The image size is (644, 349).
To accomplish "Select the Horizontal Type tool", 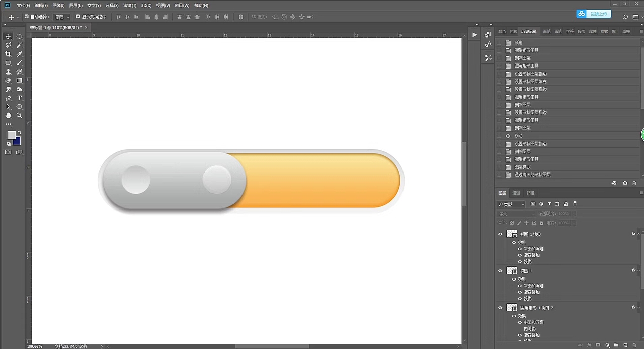I will pos(19,98).
